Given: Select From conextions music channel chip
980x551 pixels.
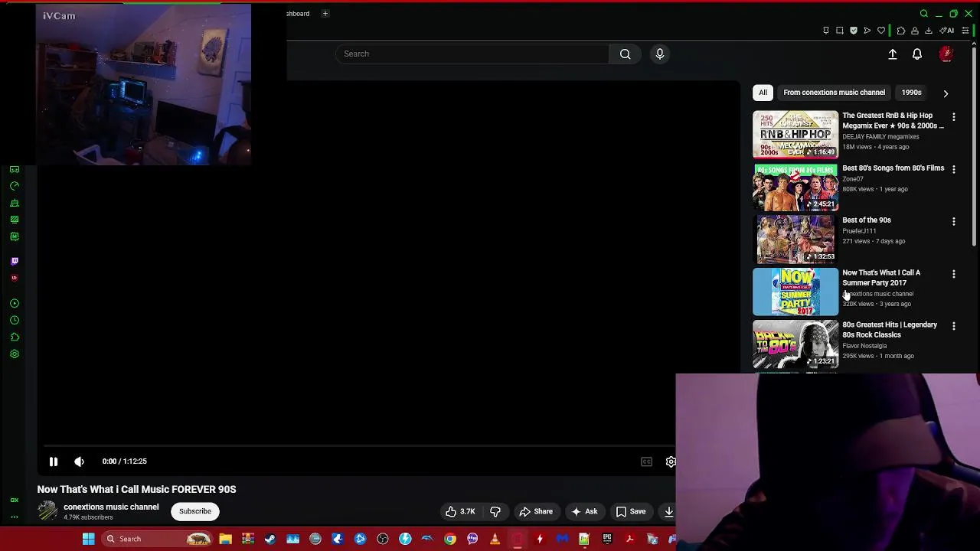Looking at the screenshot, I should tap(834, 93).
